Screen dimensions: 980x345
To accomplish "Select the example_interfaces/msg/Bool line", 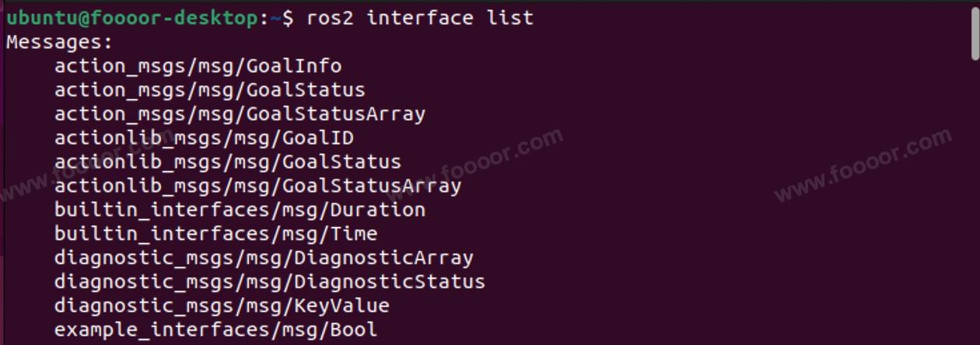I will pos(215,329).
